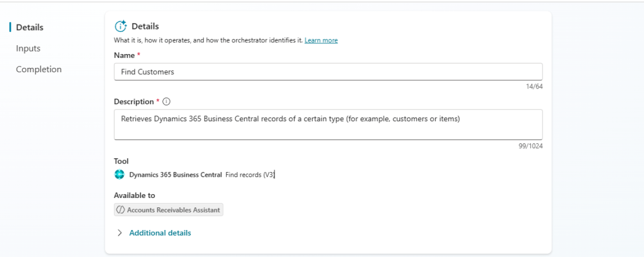The image size is (644, 257).
Task: Click the Dynamics 365 Business Central logo icon
Action: tap(120, 175)
